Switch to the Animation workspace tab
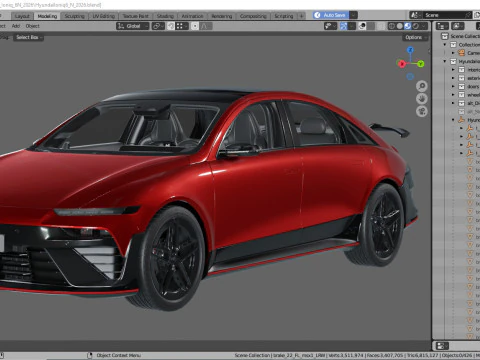Screen dimensions: 480x360 (x=192, y=16)
